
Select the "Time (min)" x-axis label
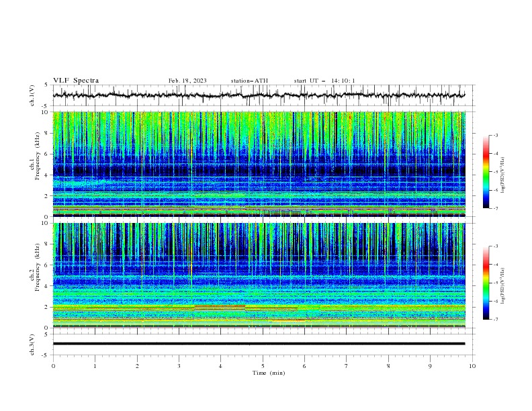coord(269,373)
